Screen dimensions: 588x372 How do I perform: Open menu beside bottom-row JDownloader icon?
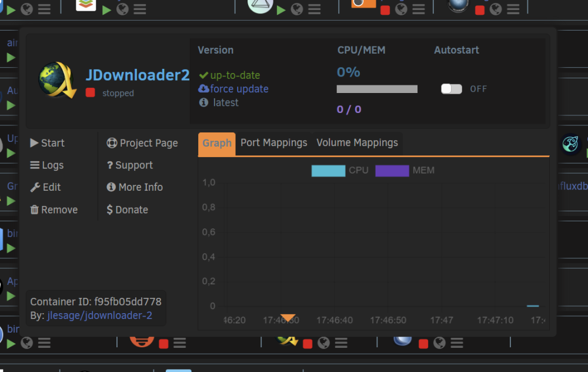point(341,343)
